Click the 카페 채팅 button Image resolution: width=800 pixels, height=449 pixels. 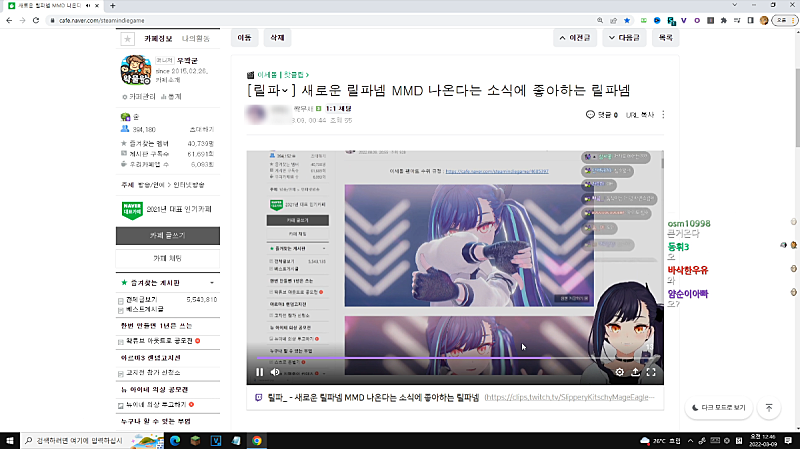(x=168, y=259)
